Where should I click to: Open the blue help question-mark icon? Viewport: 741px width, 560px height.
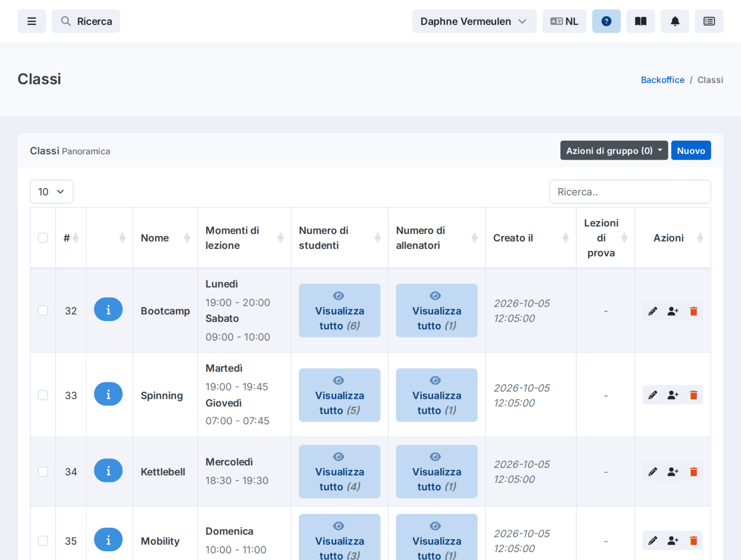[x=606, y=21]
